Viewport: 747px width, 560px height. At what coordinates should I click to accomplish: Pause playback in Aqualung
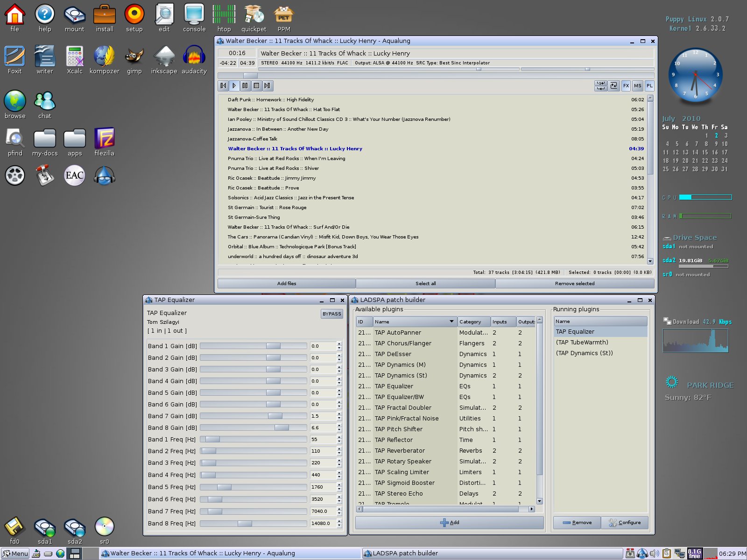245,85
